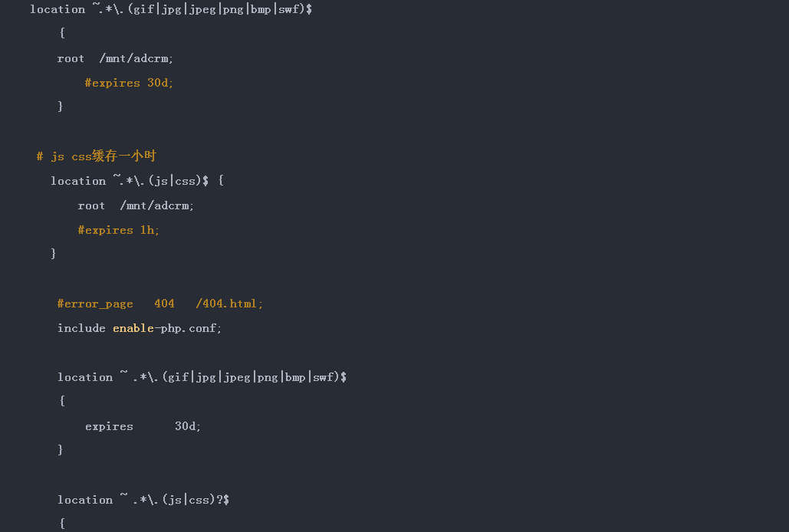
Task: Click the '404' status code text
Action: (x=164, y=304)
